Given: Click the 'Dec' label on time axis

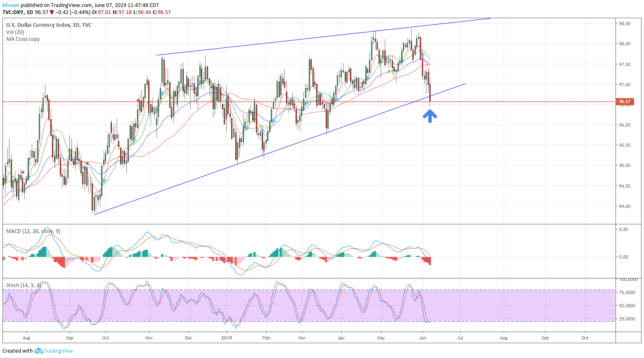Looking at the screenshot, I should click(x=189, y=338).
